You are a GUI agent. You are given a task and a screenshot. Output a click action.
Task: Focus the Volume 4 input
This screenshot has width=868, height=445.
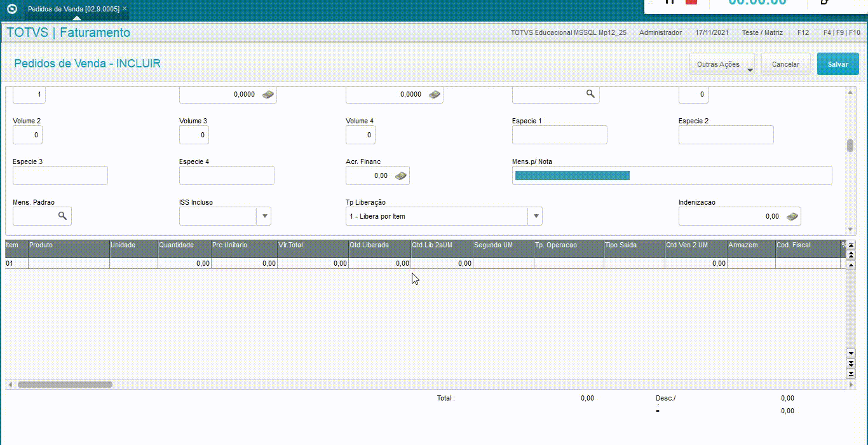(360, 135)
